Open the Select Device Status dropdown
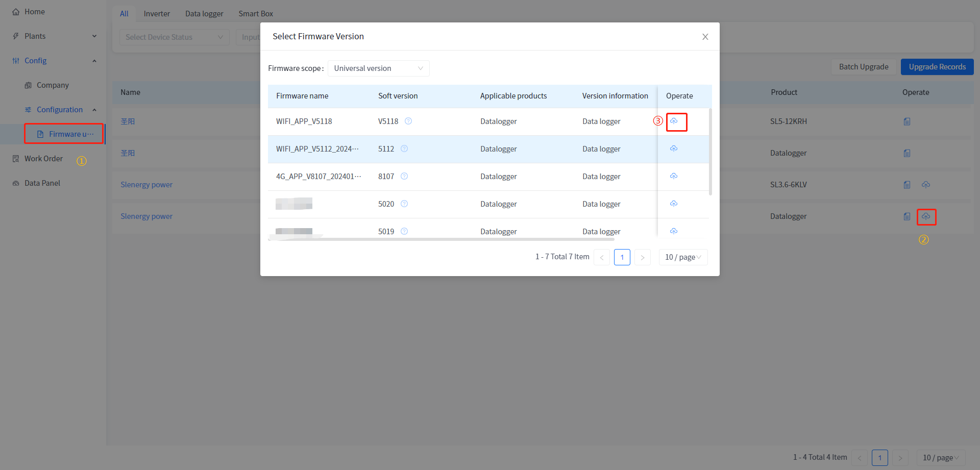980x470 pixels. point(174,37)
